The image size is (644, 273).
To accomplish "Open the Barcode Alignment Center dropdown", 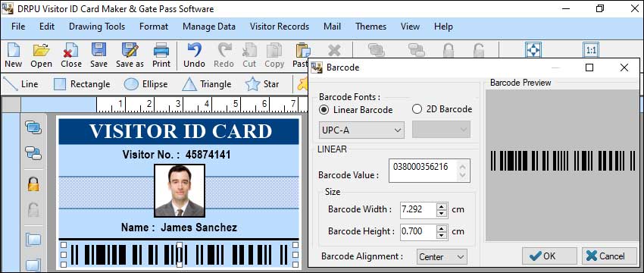I will click(442, 257).
